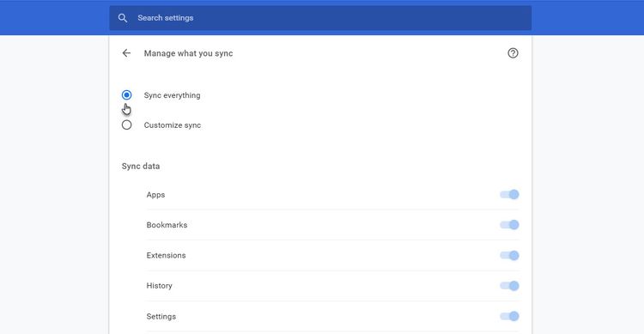Viewport: 644px width, 334px height.
Task: Click the Sync everything label text
Action: coord(172,95)
